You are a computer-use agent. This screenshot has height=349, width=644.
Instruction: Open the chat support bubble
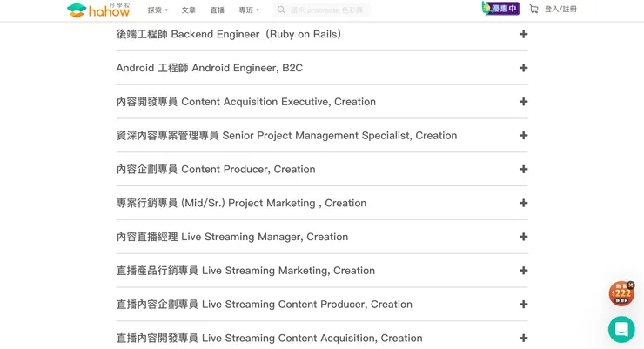point(621,329)
